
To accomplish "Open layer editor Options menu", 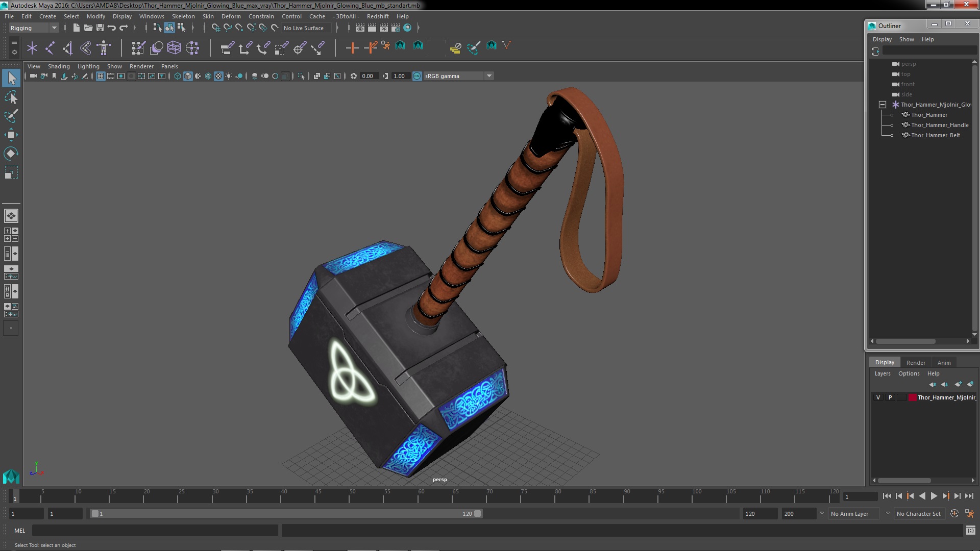I will click(x=909, y=373).
